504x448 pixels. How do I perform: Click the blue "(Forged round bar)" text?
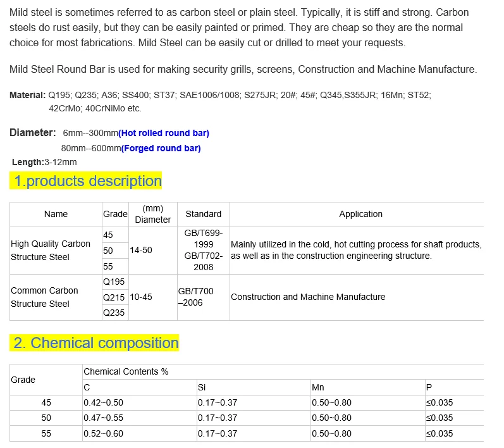pos(161,149)
